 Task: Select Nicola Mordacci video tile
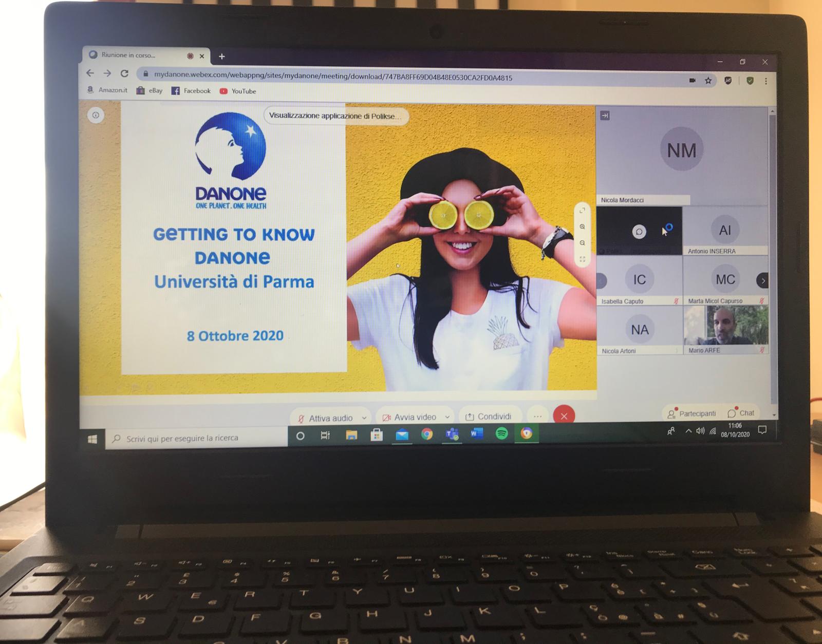[x=682, y=156]
